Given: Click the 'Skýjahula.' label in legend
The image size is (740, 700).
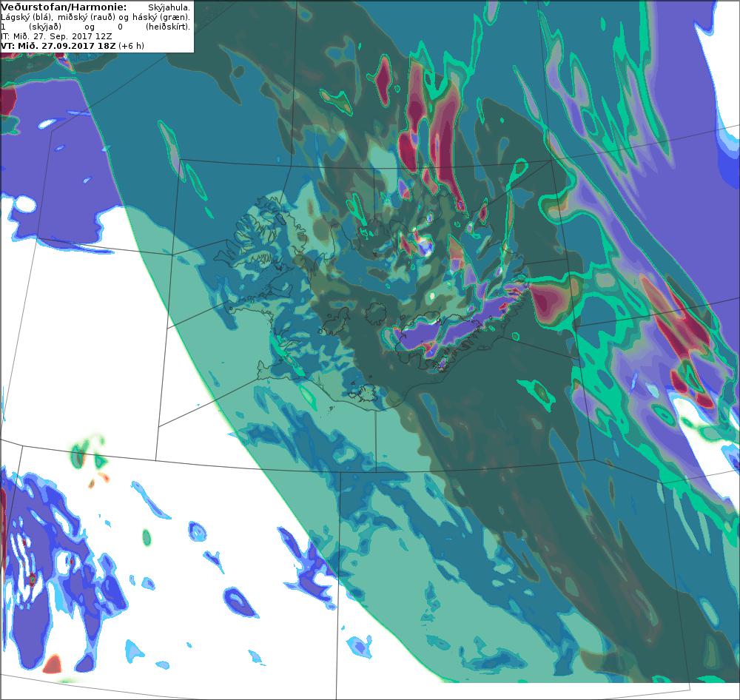Looking at the screenshot, I should click(x=169, y=7).
